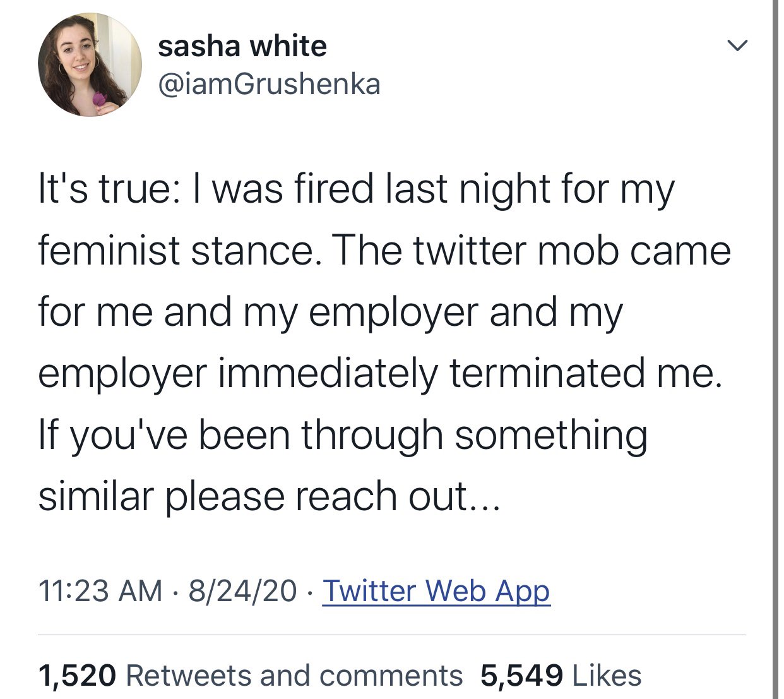Image resolution: width=784 pixels, height=699 pixels.
Task: Open the Twitter Web App link
Action: pos(436,591)
